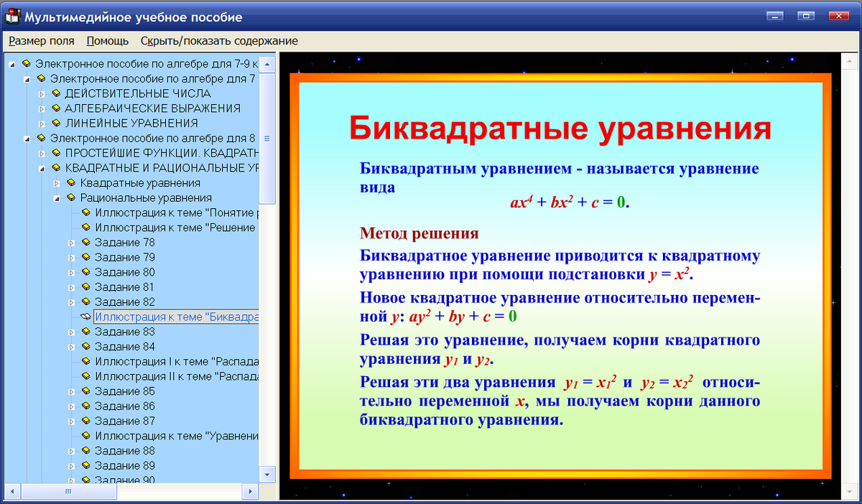Click book icon beside Задание 83
The height and width of the screenshot is (504, 862).
coord(86,332)
